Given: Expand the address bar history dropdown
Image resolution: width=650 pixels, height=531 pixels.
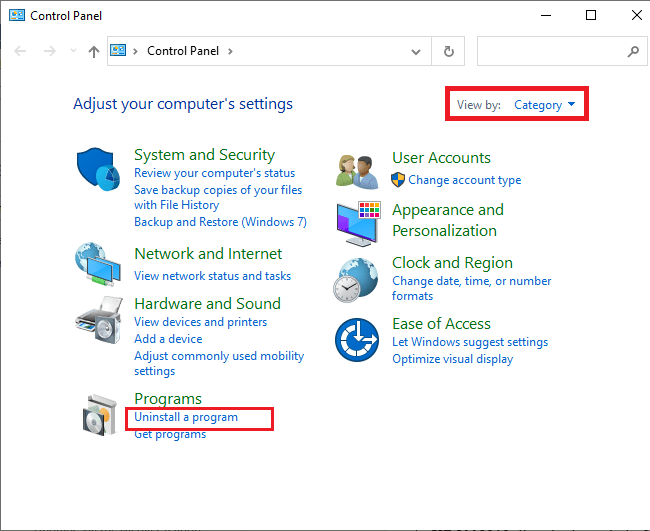Looking at the screenshot, I should point(416,52).
